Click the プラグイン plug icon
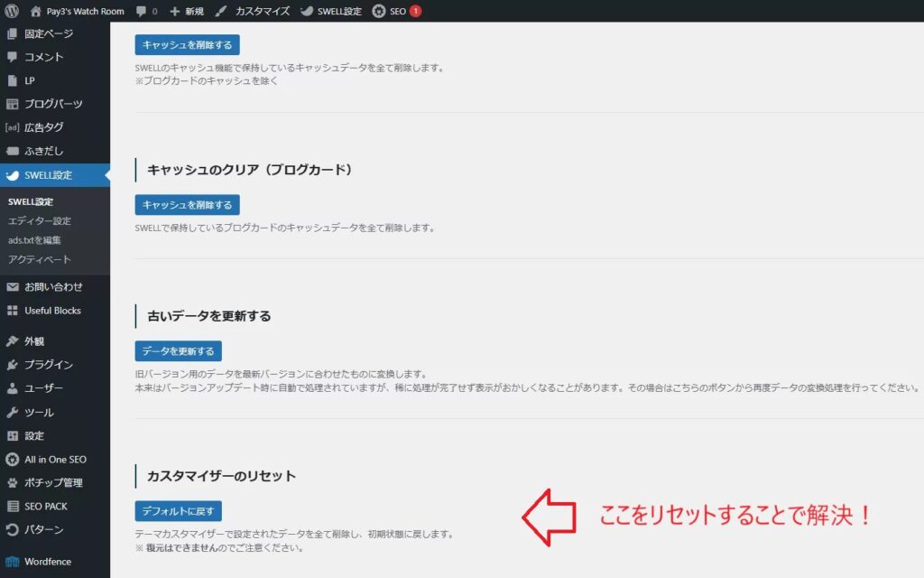The height and width of the screenshot is (578, 924). point(12,365)
